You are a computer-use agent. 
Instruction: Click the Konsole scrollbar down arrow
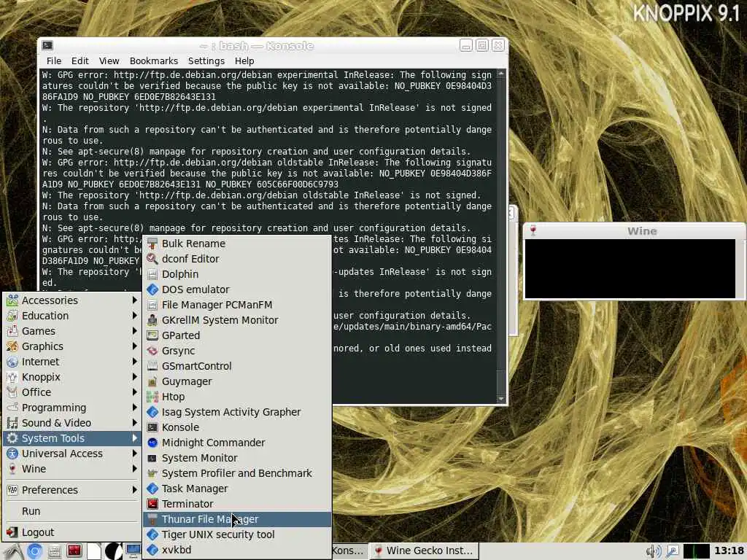coord(500,399)
